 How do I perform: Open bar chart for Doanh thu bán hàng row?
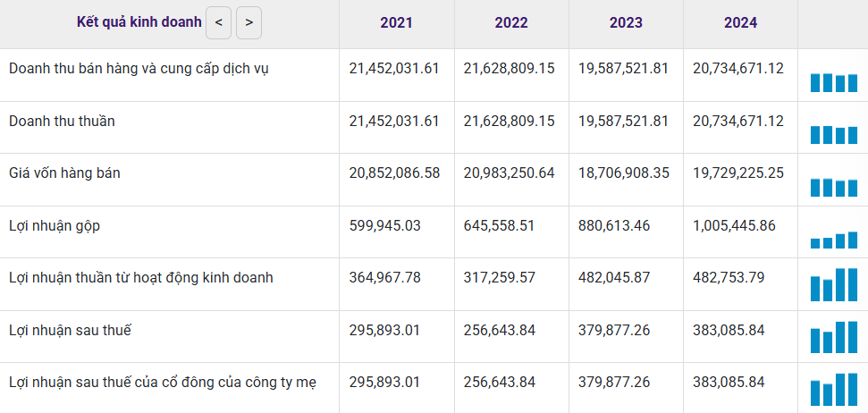(x=833, y=82)
